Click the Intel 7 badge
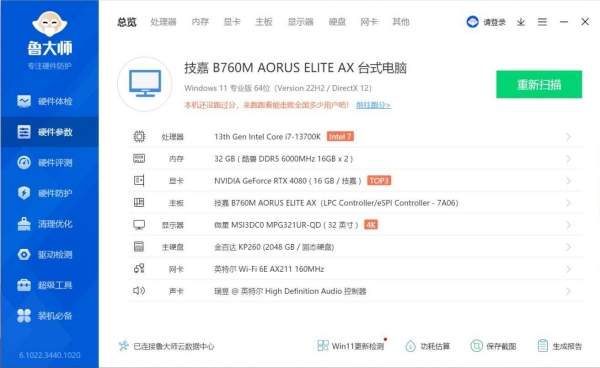Screen dimensions: 600x368 [340, 137]
